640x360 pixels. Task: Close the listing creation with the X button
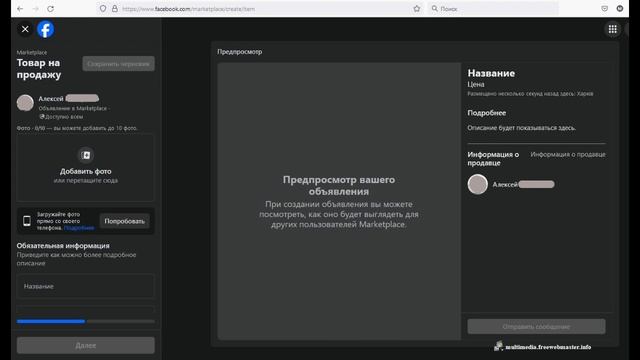pos(25,29)
